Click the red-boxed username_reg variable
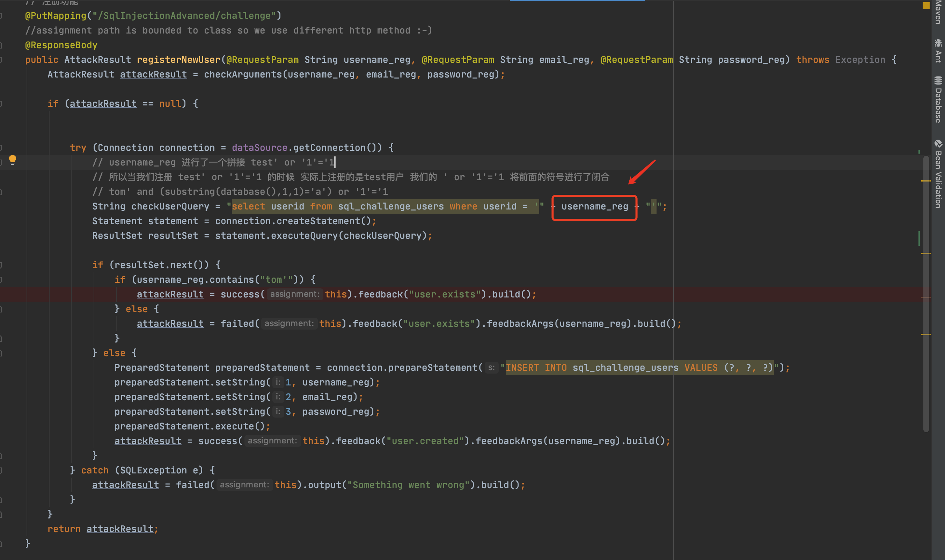Image resolution: width=945 pixels, height=560 pixels. pyautogui.click(x=594, y=206)
